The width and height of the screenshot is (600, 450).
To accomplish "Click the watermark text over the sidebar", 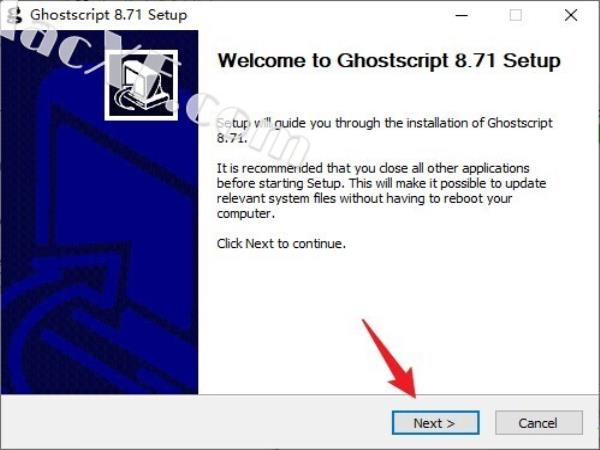I will pyautogui.click(x=153, y=88).
